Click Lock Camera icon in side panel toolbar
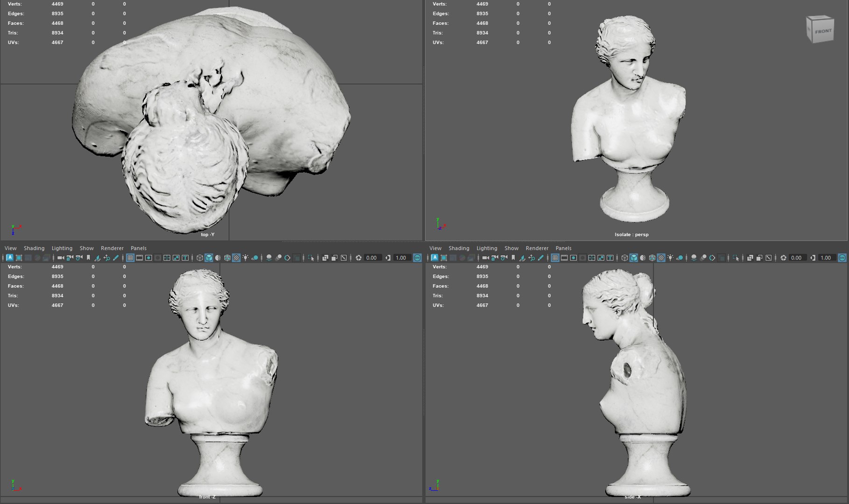This screenshot has width=849, height=504. click(495, 258)
